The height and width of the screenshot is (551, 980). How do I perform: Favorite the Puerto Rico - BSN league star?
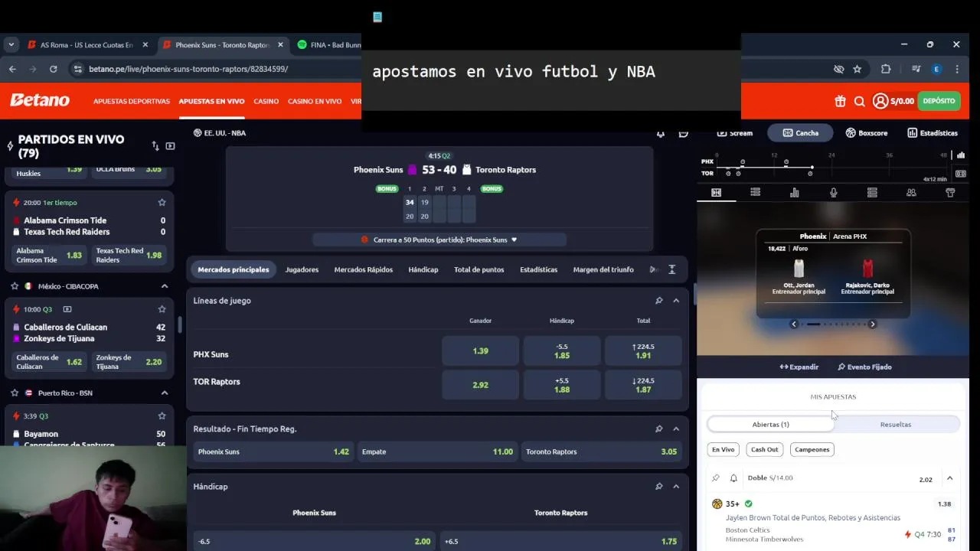pos(14,393)
